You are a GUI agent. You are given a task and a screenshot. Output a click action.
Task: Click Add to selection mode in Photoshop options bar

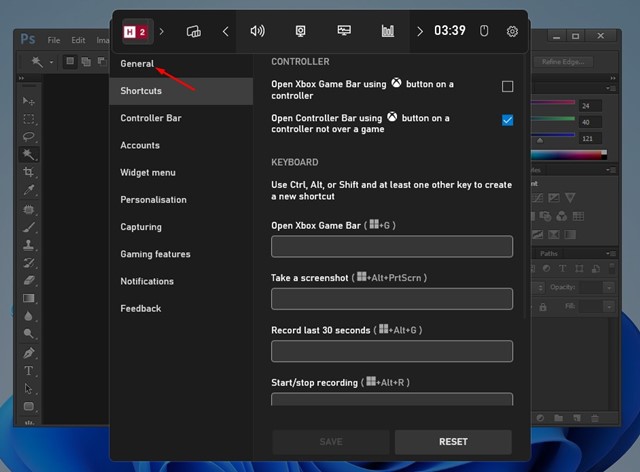pyautogui.click(x=86, y=62)
